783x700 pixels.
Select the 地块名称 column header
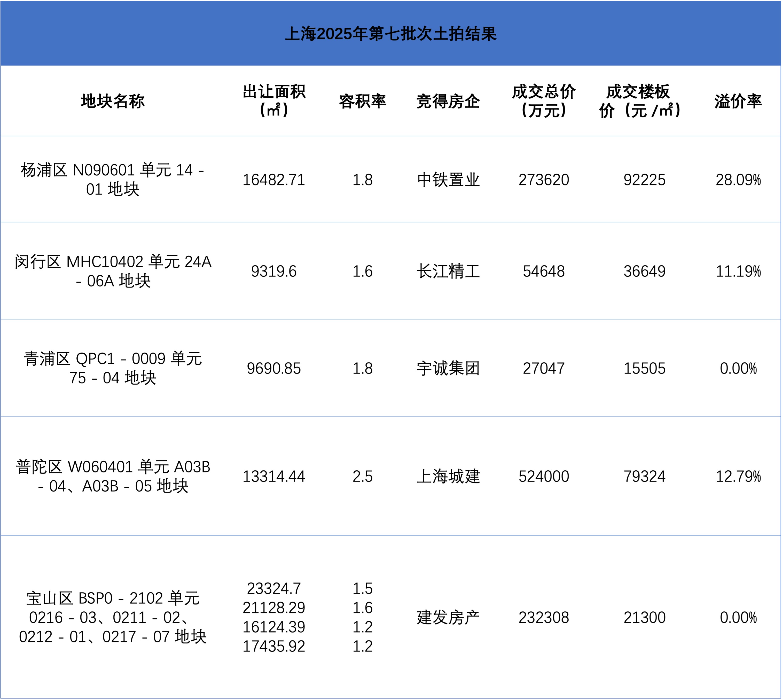click(x=113, y=101)
